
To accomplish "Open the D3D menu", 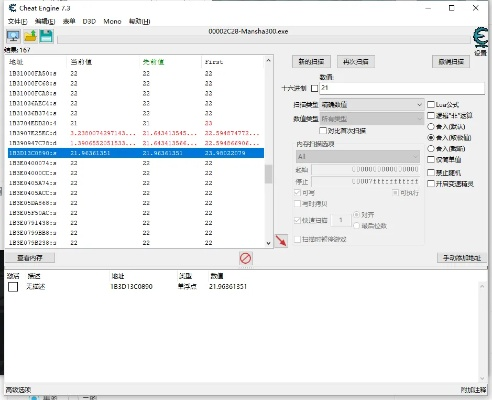I will 89,21.
